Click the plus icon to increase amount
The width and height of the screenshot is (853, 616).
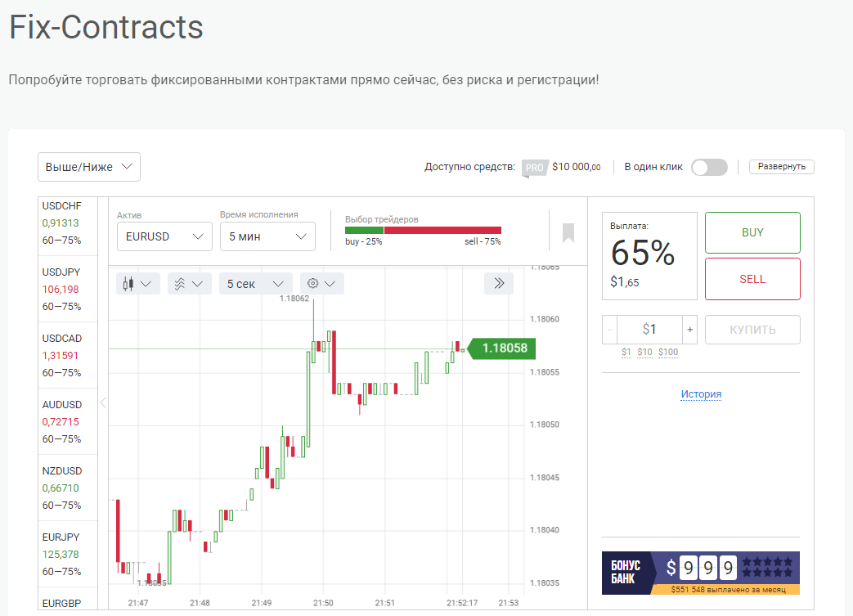pyautogui.click(x=689, y=330)
